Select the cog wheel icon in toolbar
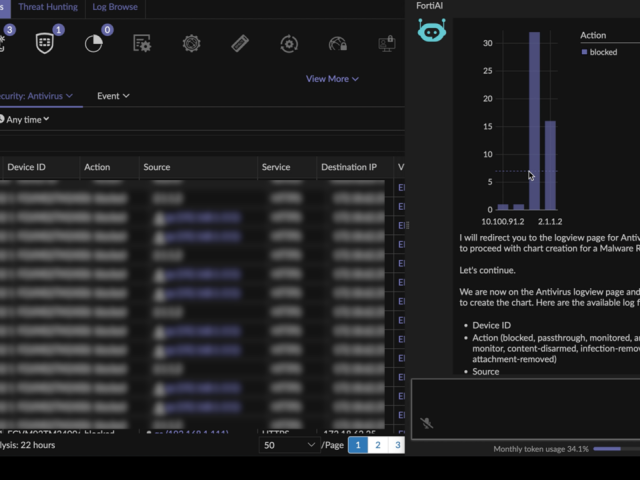Image resolution: width=640 pixels, height=480 pixels. tap(191, 44)
